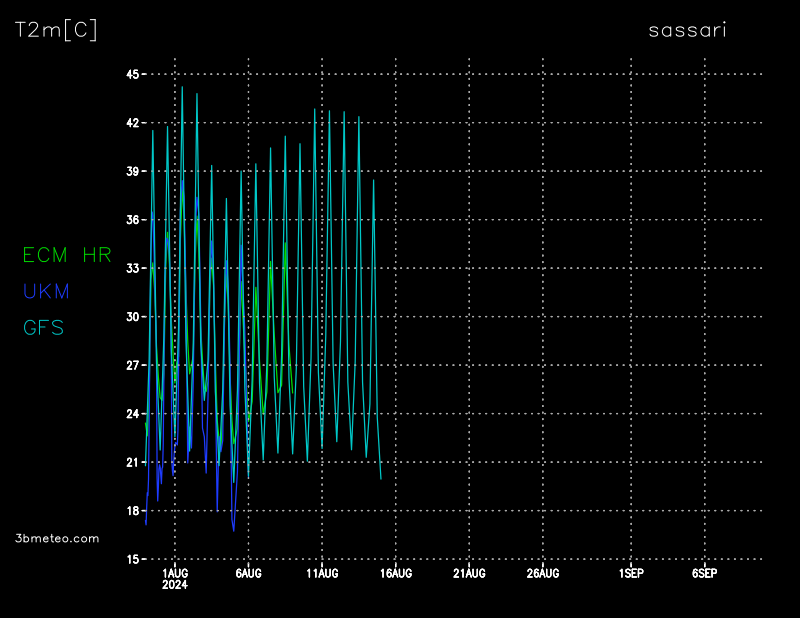Click the 15 degree y-axis label
Viewport: 800px width, 618px height.
click(132, 559)
